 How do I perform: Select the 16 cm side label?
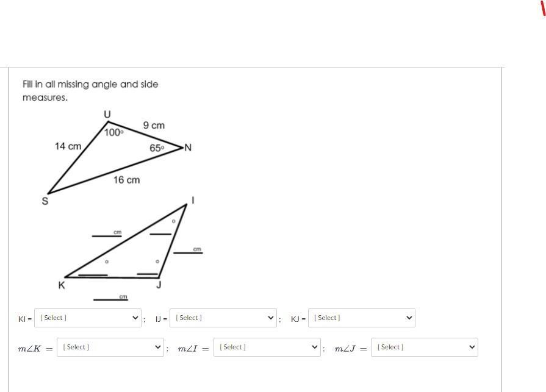point(126,180)
